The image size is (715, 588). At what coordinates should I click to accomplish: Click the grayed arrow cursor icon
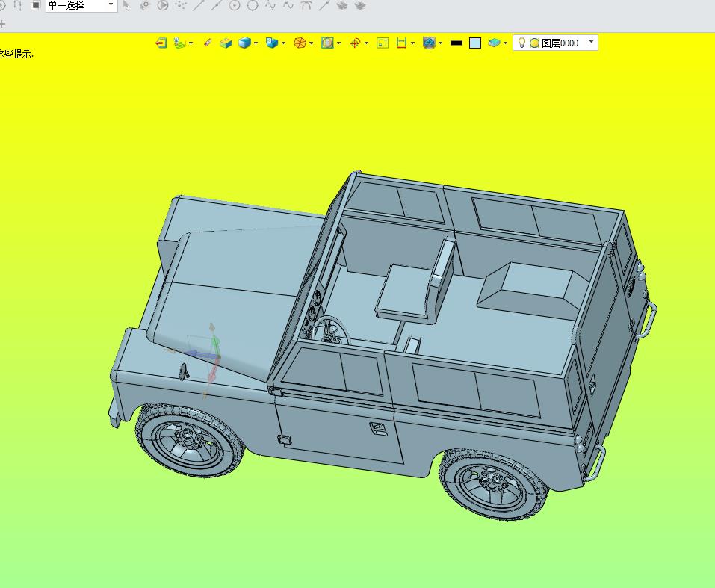click(x=126, y=5)
